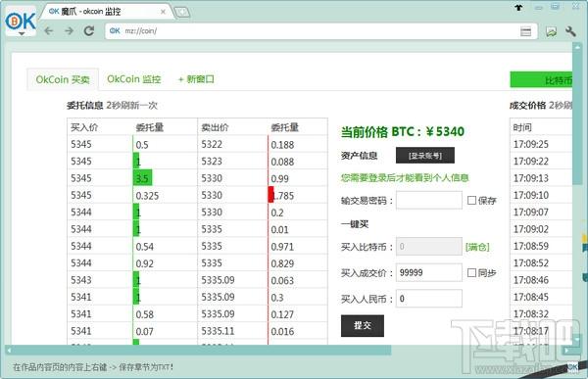Image resolution: width=588 pixels, height=379 pixels.
Task: Click the green login required notice text
Action: pos(405,177)
